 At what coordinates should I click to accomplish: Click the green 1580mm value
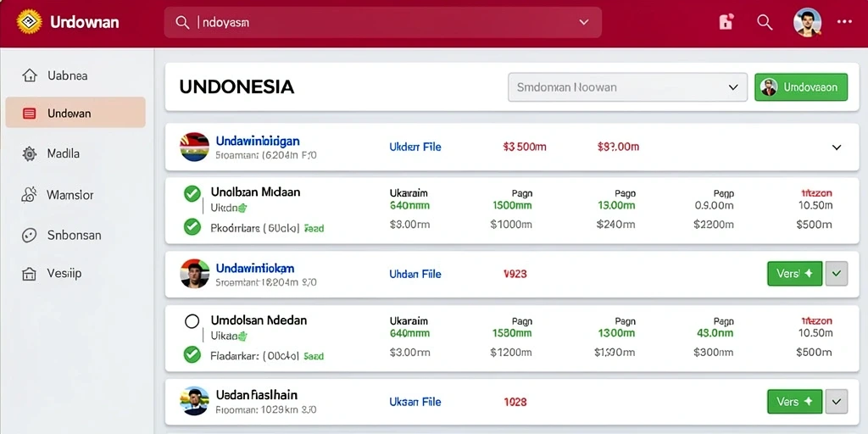pyautogui.click(x=512, y=333)
